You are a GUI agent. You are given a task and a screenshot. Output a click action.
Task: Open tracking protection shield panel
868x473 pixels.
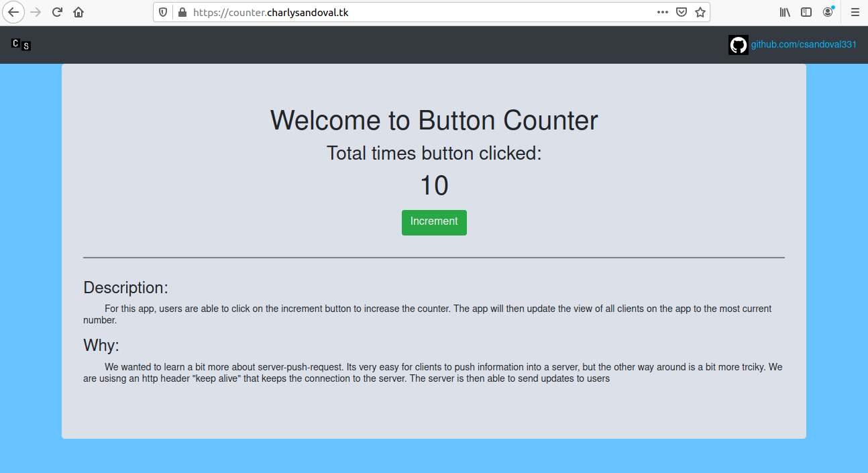point(163,12)
